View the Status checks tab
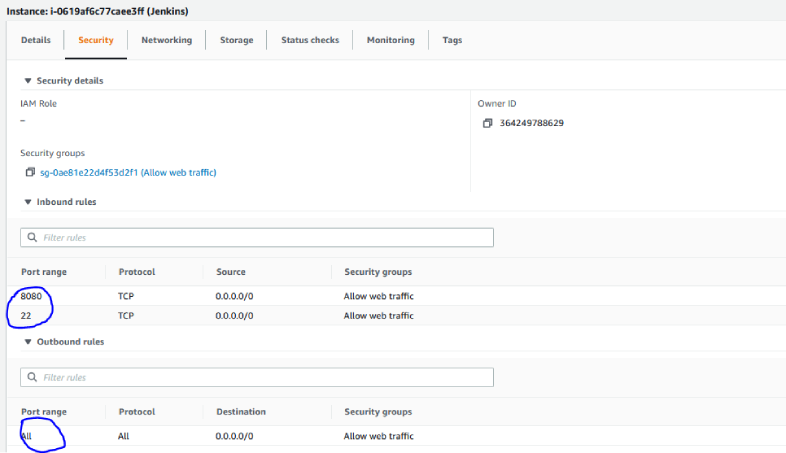The width and height of the screenshot is (786, 453). [310, 40]
